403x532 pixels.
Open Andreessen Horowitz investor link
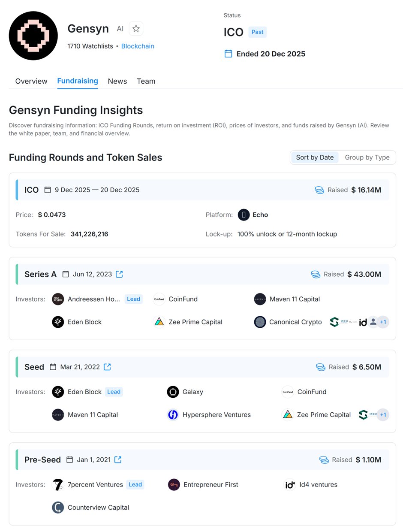(93, 299)
